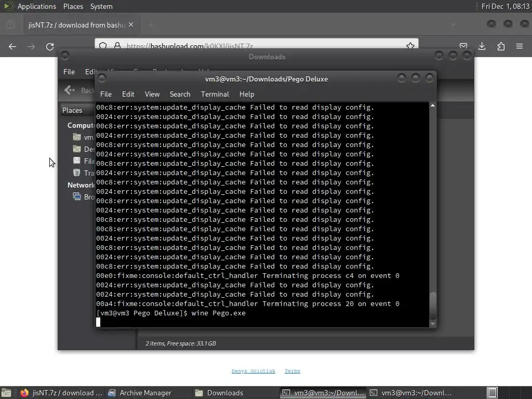This screenshot has width=532, height=399.
Task: Reload the bashupload page
Action: [50, 46]
